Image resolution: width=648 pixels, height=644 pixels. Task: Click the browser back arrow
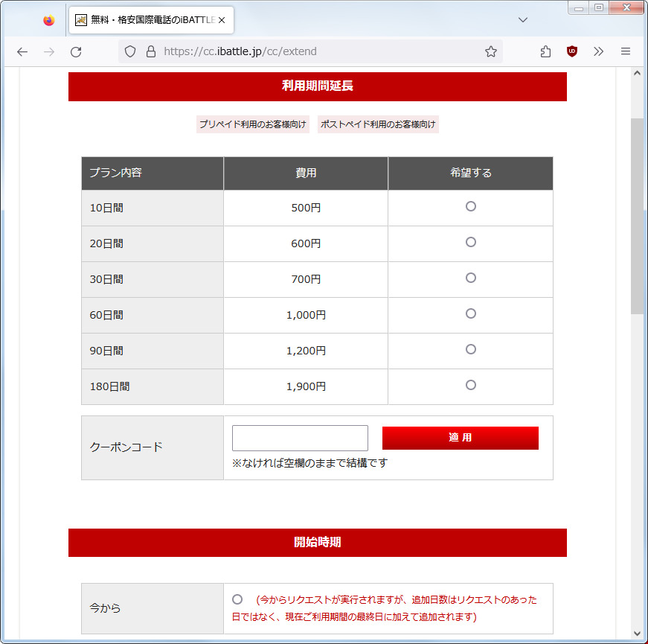[x=22, y=51]
